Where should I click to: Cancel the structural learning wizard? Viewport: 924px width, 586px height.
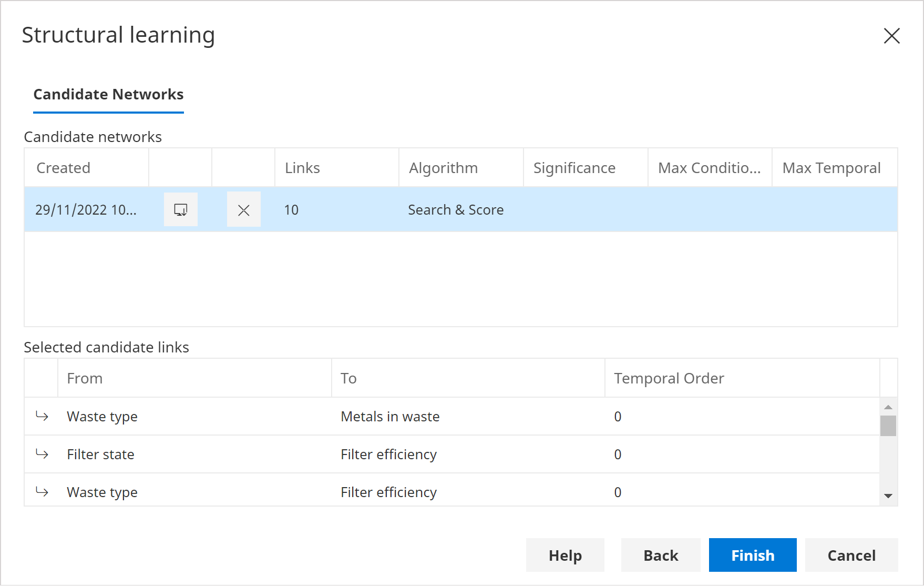851,555
